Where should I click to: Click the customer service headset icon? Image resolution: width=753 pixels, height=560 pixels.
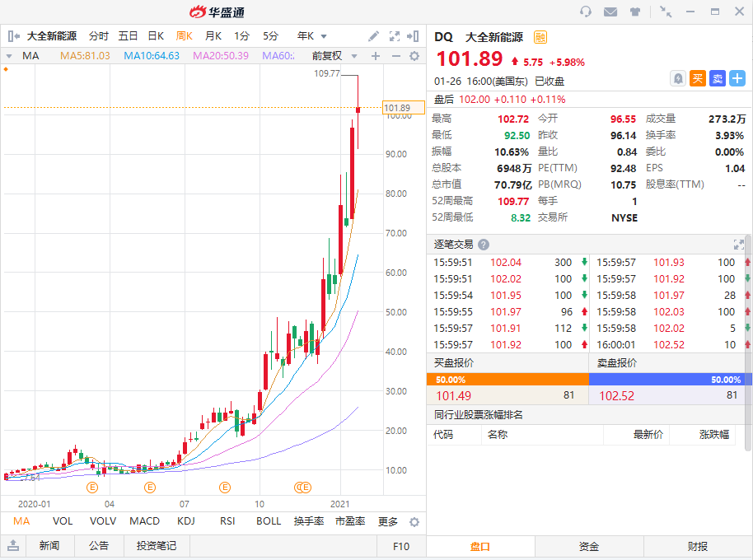586,12
